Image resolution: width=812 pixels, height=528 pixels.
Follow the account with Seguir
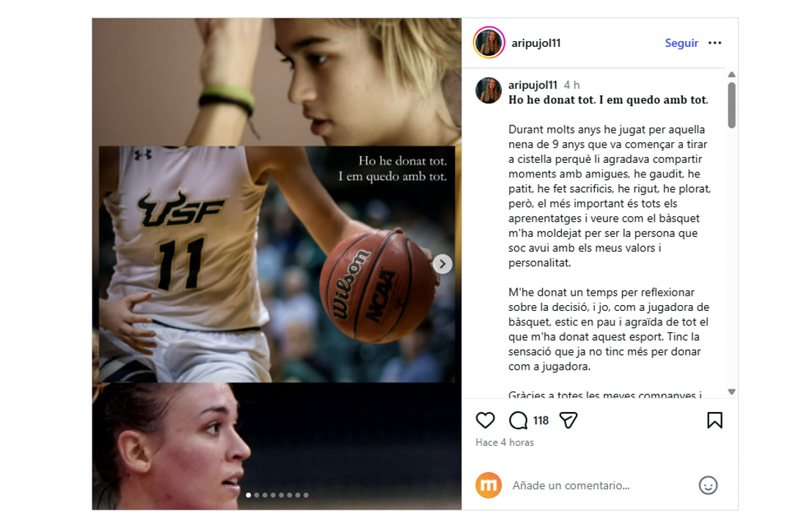tap(681, 43)
